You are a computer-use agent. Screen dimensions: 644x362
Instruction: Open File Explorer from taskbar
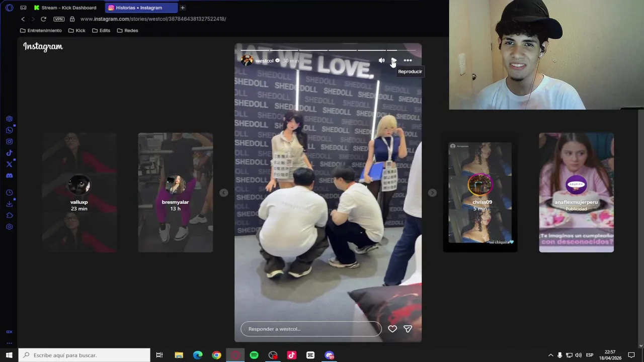(179, 355)
